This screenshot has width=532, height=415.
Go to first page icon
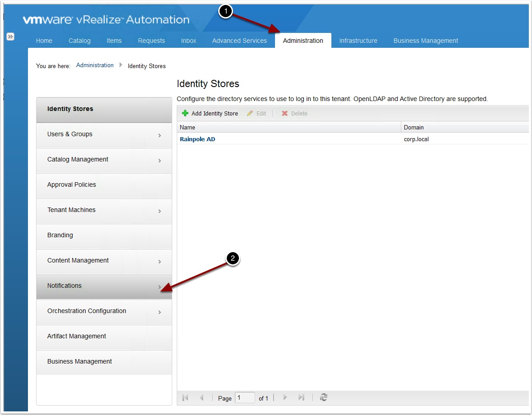[185, 397]
